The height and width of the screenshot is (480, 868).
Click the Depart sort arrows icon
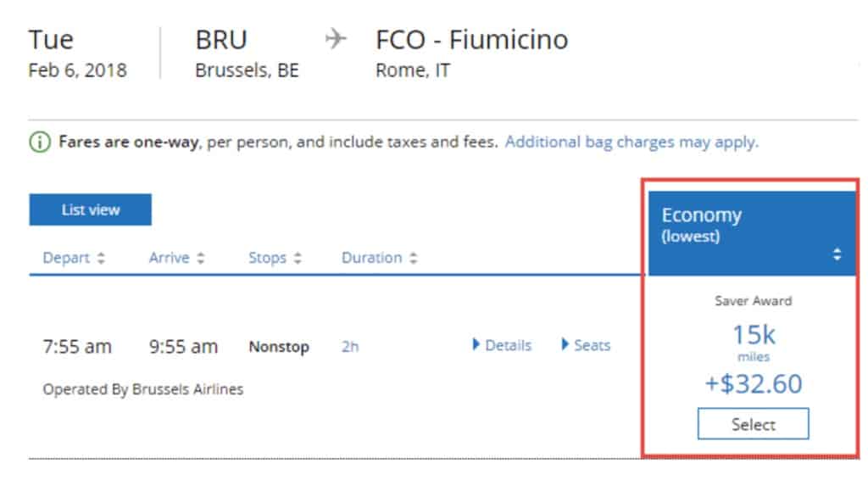coord(101,258)
